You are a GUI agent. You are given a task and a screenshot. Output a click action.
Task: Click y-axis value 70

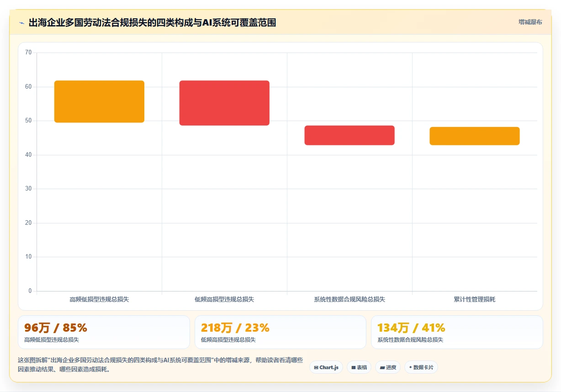[x=28, y=53]
